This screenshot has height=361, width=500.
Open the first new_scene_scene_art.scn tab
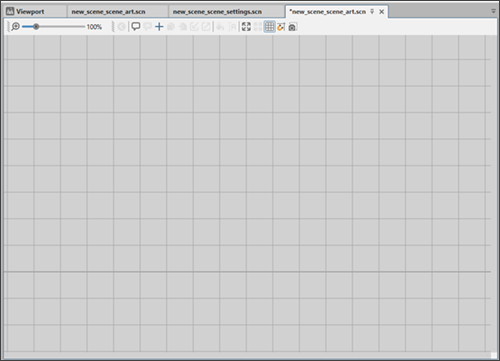click(x=108, y=12)
